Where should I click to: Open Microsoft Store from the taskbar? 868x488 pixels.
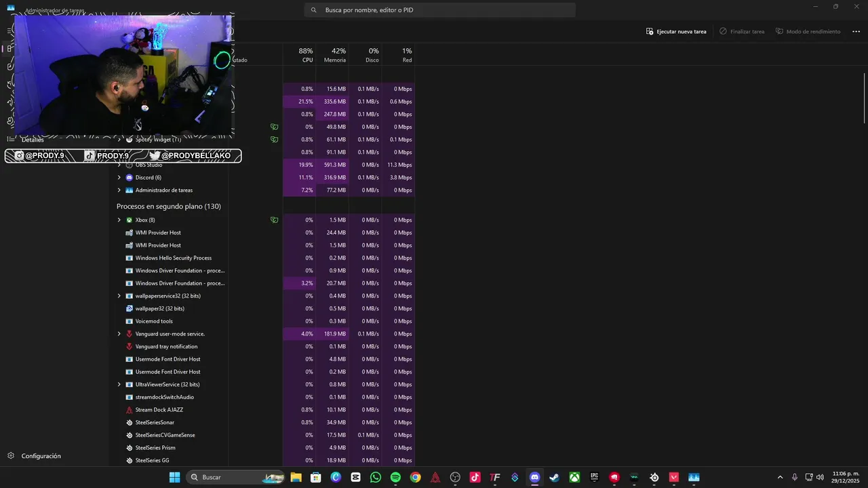[316, 477]
